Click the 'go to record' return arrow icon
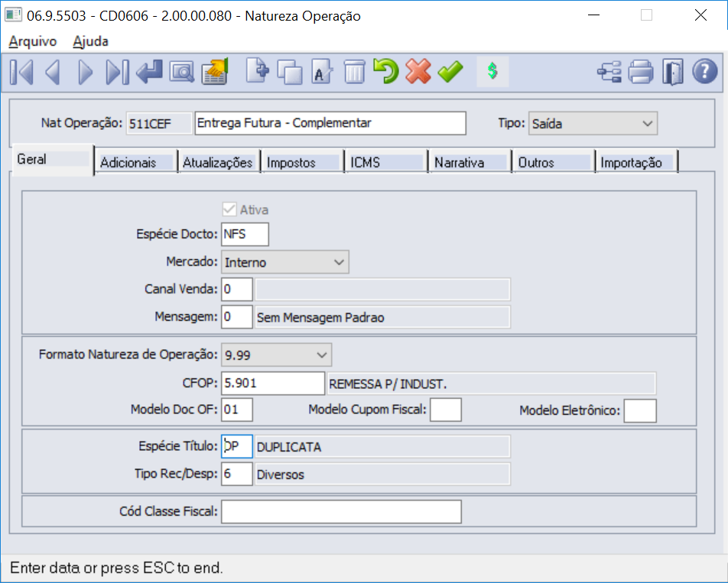 click(x=150, y=72)
